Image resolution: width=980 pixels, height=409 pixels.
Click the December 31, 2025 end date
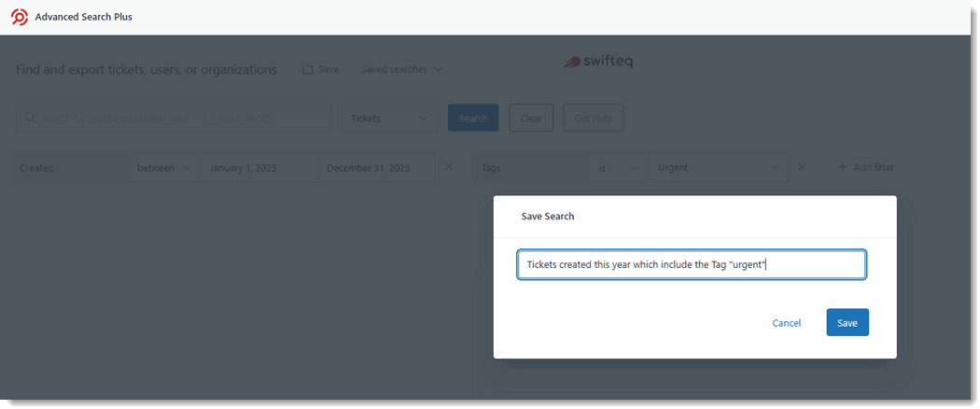376,167
